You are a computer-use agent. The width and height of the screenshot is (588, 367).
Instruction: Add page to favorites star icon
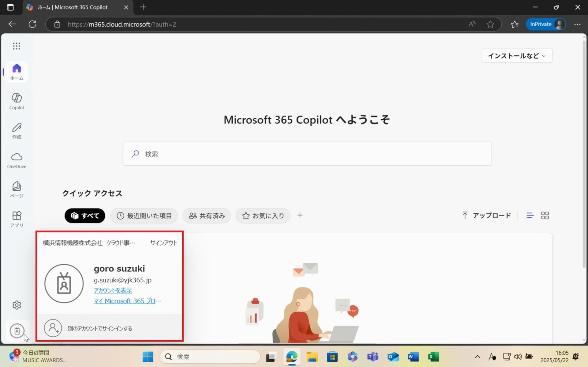pos(490,24)
